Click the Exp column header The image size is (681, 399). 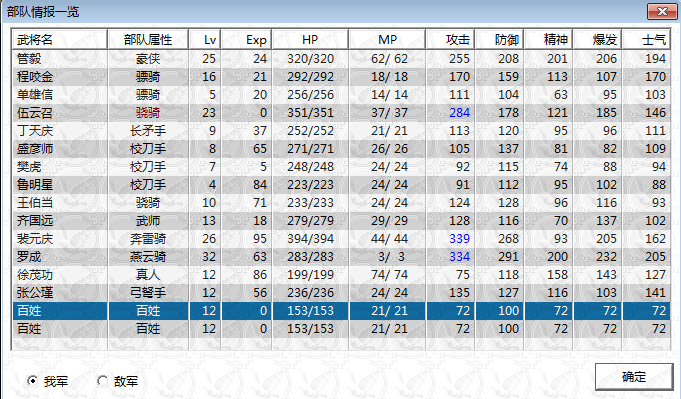point(247,40)
